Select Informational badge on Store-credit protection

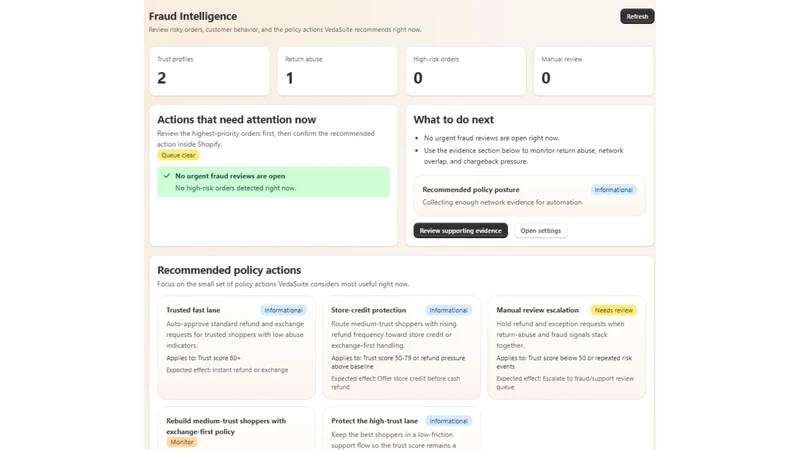(448, 310)
